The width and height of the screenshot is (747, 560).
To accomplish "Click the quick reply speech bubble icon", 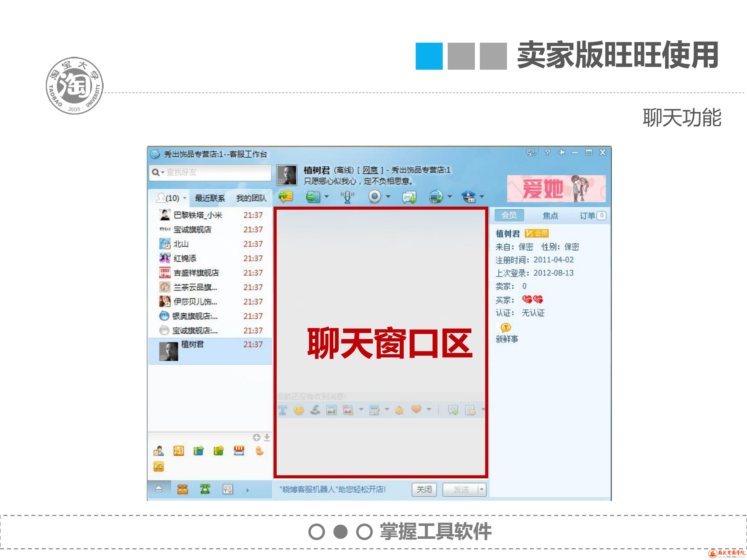I will (453, 410).
